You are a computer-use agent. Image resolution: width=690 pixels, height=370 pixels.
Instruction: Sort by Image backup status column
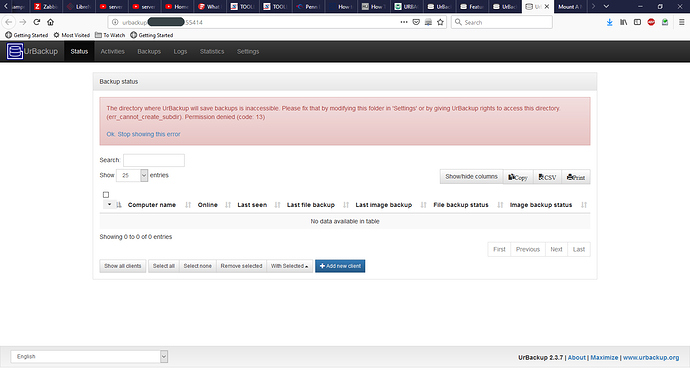coord(541,205)
